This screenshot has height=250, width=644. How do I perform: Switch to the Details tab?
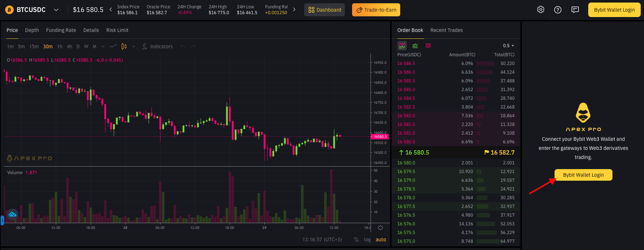pos(91,30)
